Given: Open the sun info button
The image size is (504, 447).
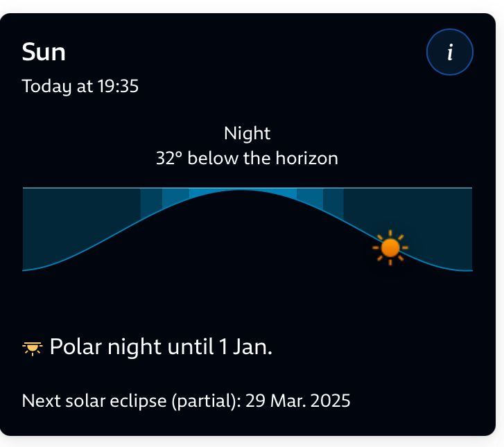Looking at the screenshot, I should pos(450,52).
